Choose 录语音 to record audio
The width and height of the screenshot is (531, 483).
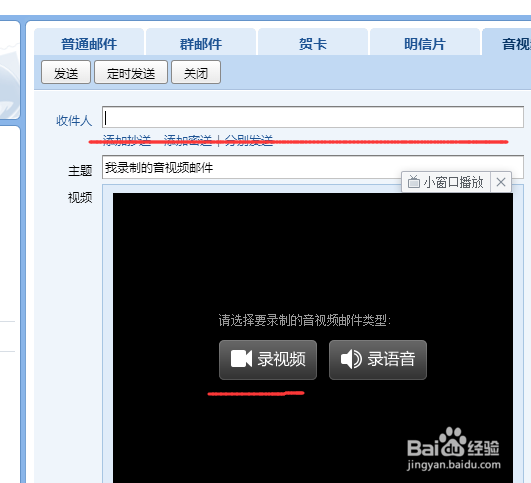coord(378,360)
